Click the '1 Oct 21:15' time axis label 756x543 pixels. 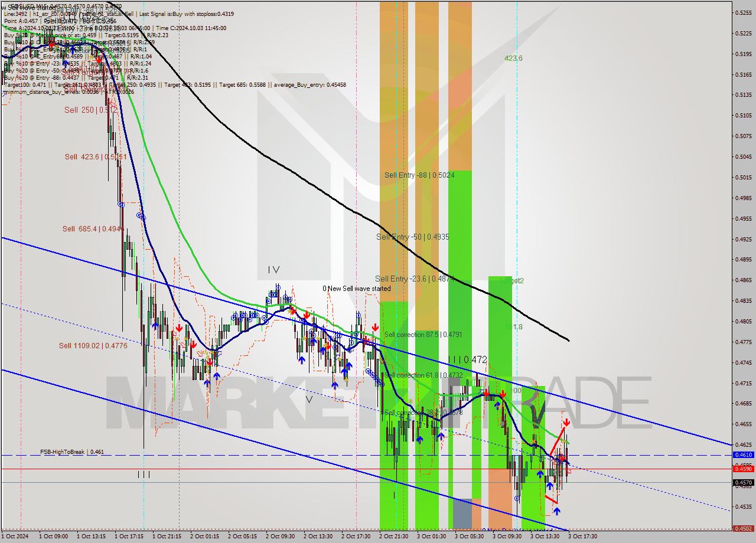(167, 537)
